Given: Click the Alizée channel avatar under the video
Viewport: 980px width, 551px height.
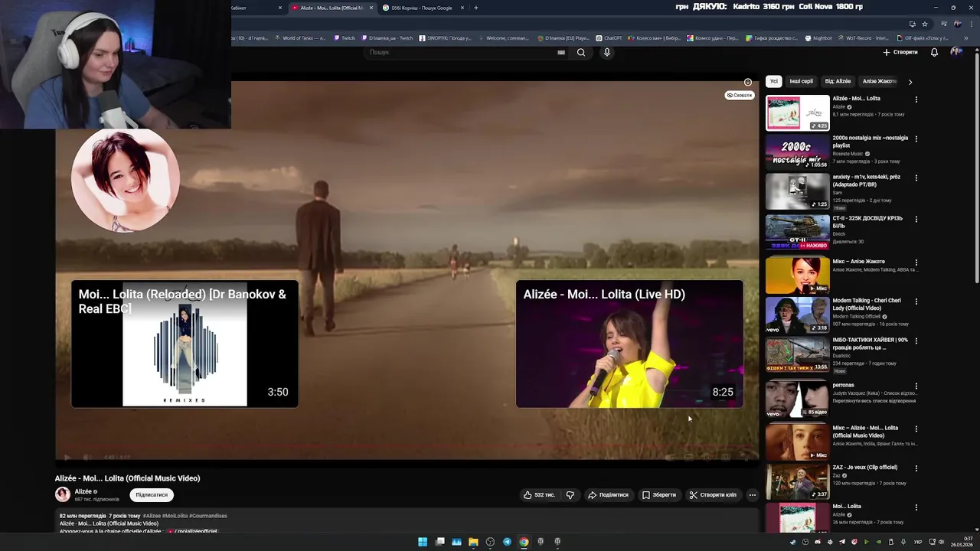Looking at the screenshot, I should (63, 494).
